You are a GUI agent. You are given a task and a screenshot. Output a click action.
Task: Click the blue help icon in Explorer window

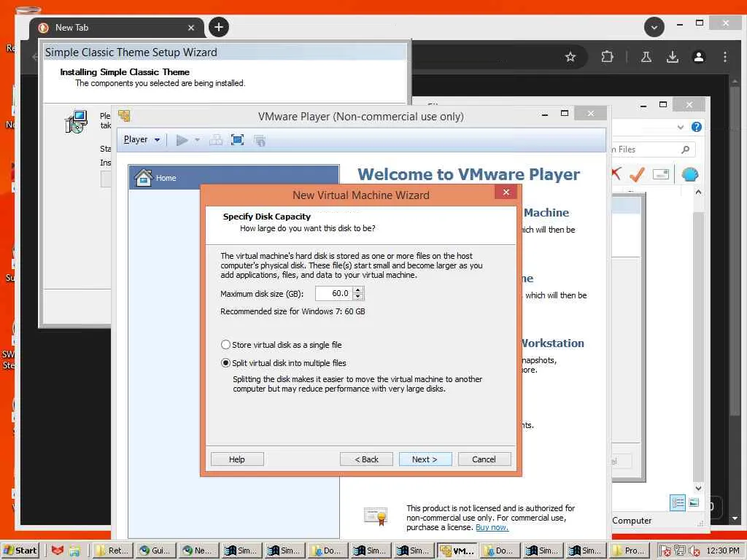point(697,127)
